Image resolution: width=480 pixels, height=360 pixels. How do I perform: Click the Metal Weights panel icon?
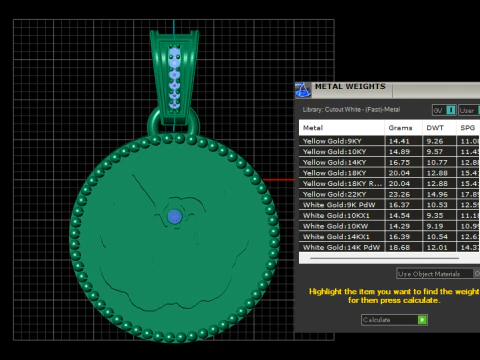[303, 90]
